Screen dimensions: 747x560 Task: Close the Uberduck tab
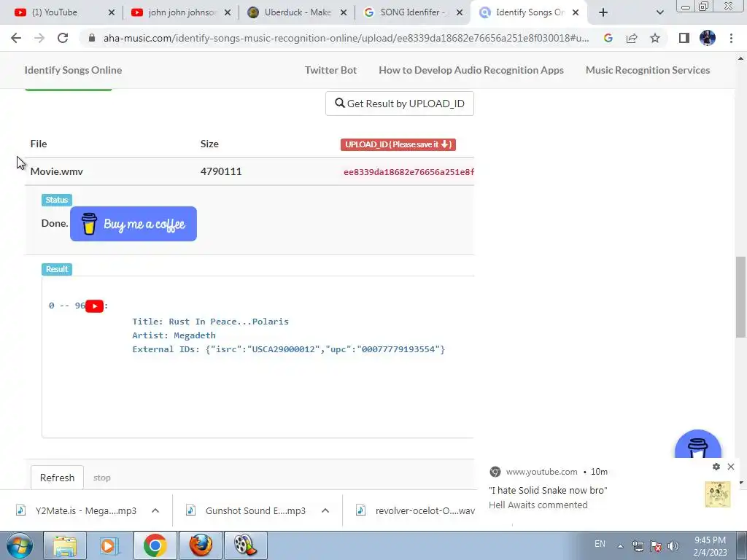point(344,12)
